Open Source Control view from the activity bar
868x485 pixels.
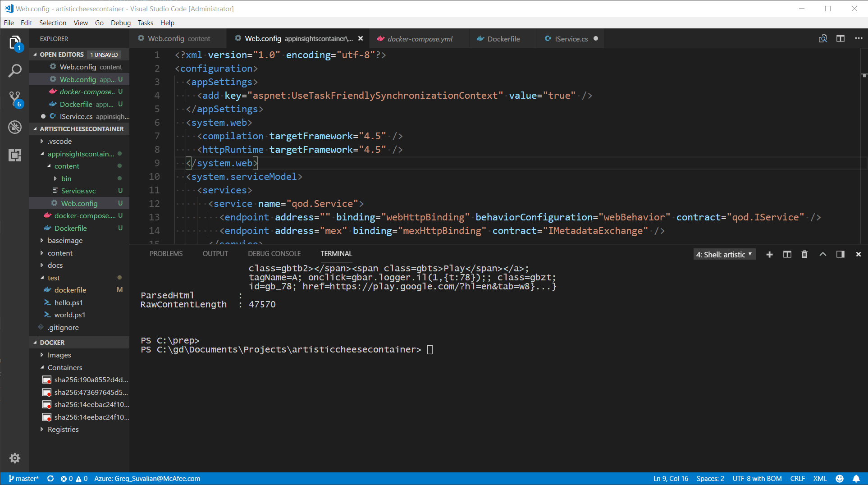point(15,98)
